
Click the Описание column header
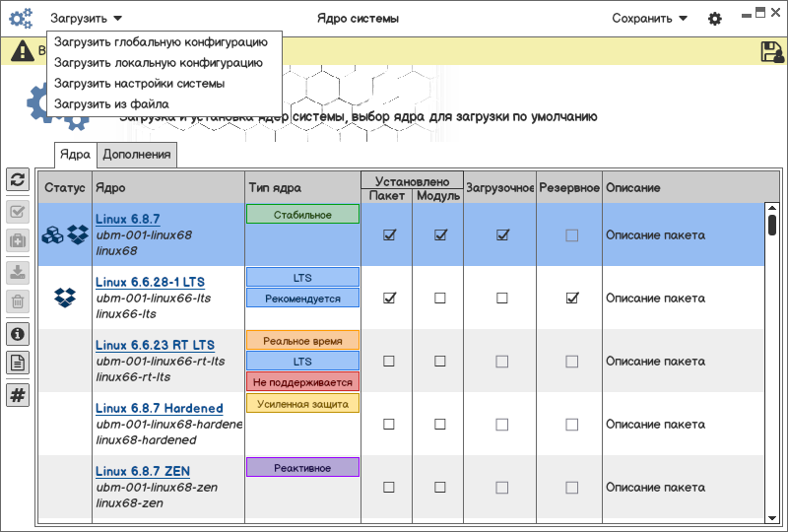point(690,187)
